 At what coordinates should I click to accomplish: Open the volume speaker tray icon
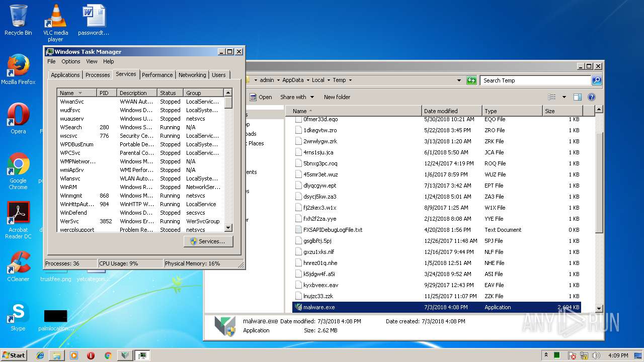click(x=596, y=355)
